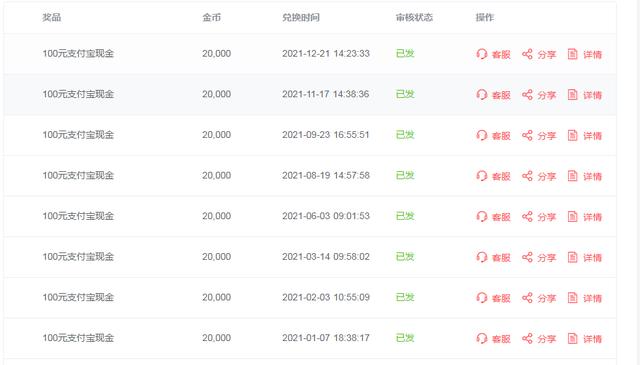Click 分享 link in 2021-03-14 row

pos(547,258)
